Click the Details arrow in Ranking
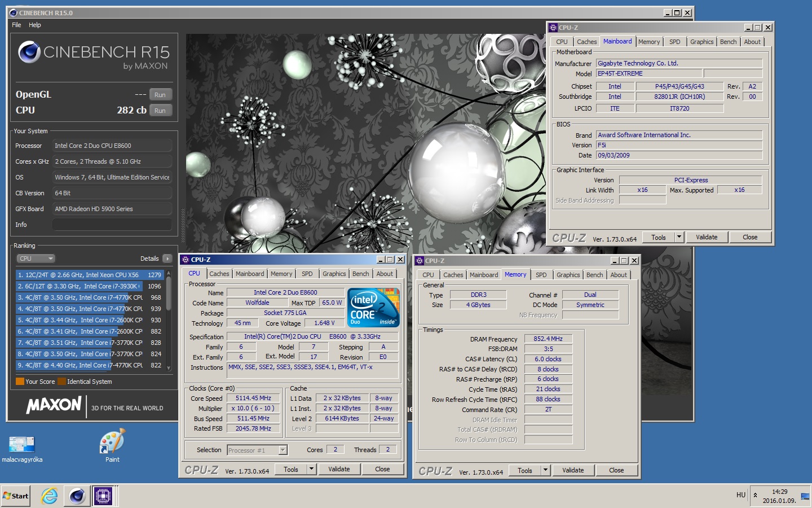 point(167,259)
